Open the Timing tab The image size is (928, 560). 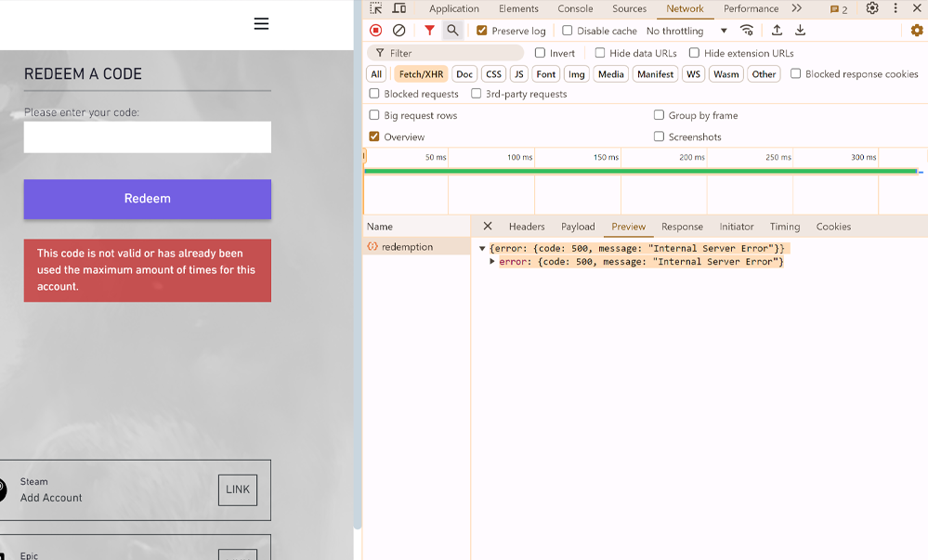coord(785,226)
